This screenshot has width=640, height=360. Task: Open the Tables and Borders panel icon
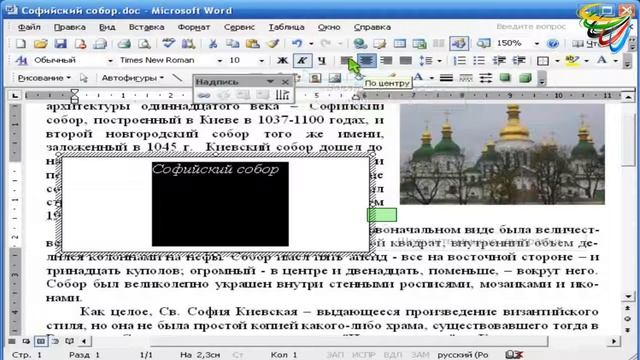380,43
